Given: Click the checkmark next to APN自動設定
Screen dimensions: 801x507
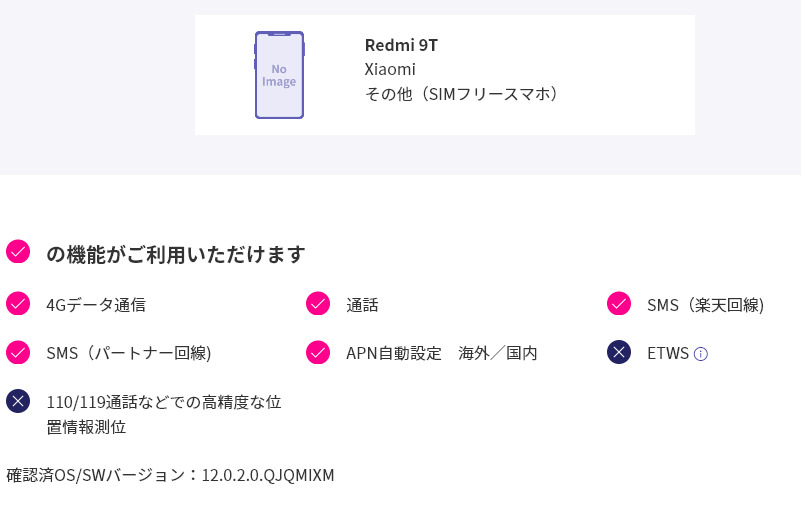Looking at the screenshot, I should coord(318,352).
